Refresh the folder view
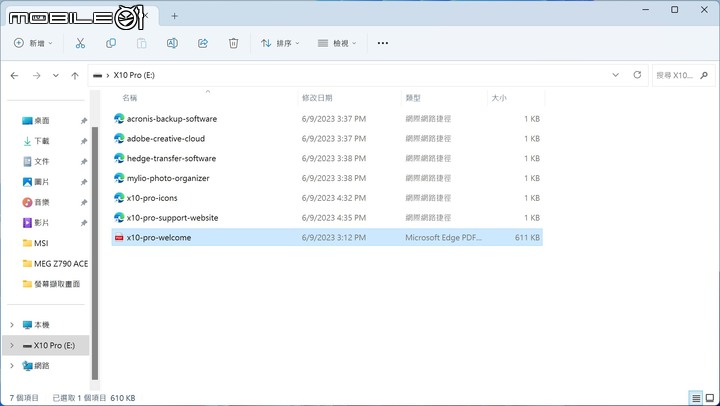 coord(637,75)
